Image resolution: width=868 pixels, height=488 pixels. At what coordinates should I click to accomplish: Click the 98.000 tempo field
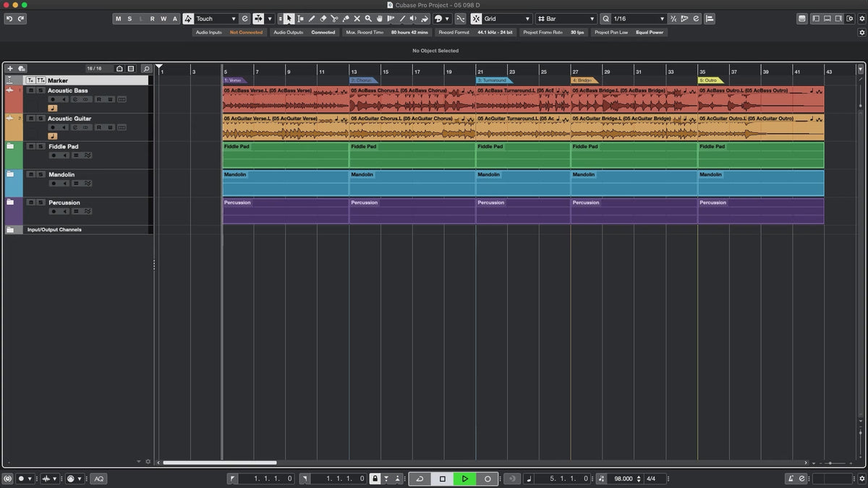coord(623,479)
